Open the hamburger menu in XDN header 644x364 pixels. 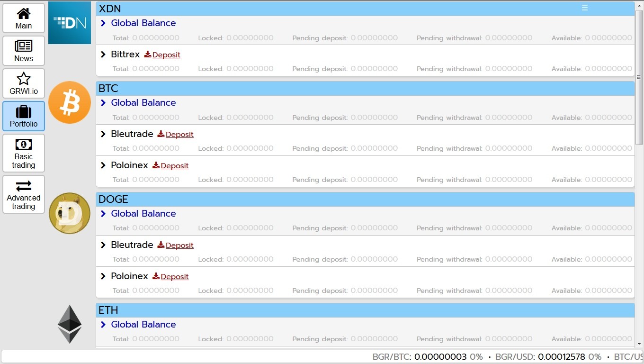585,8
